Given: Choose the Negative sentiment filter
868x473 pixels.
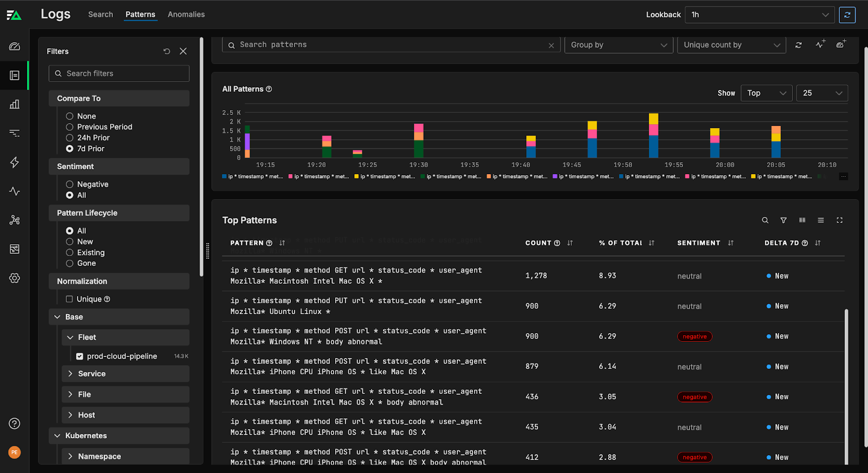Looking at the screenshot, I should click(x=69, y=184).
